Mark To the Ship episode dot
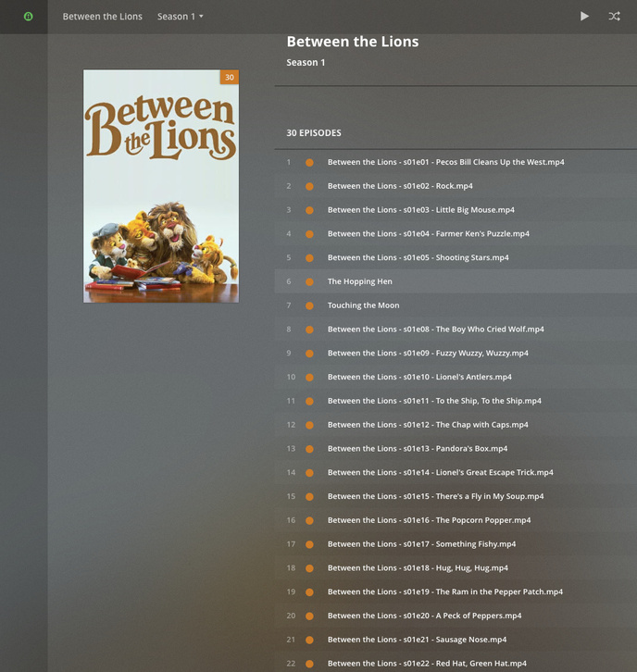637x672 pixels. click(309, 401)
